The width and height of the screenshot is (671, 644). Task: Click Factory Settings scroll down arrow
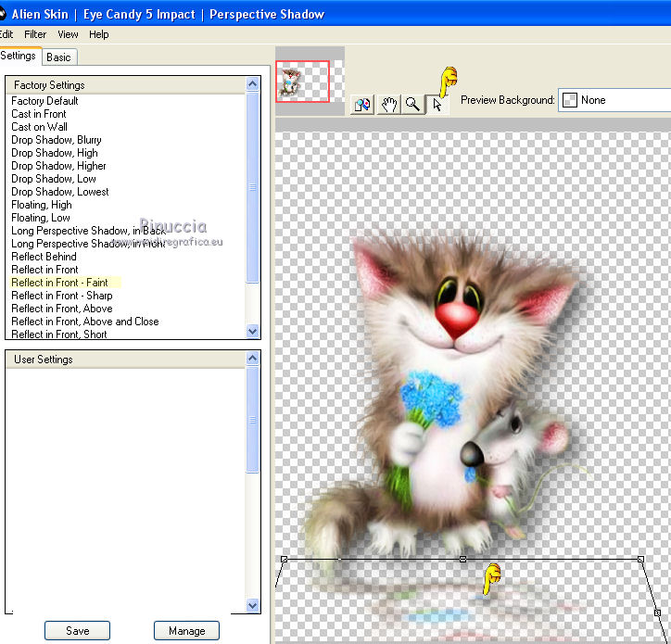click(x=252, y=331)
